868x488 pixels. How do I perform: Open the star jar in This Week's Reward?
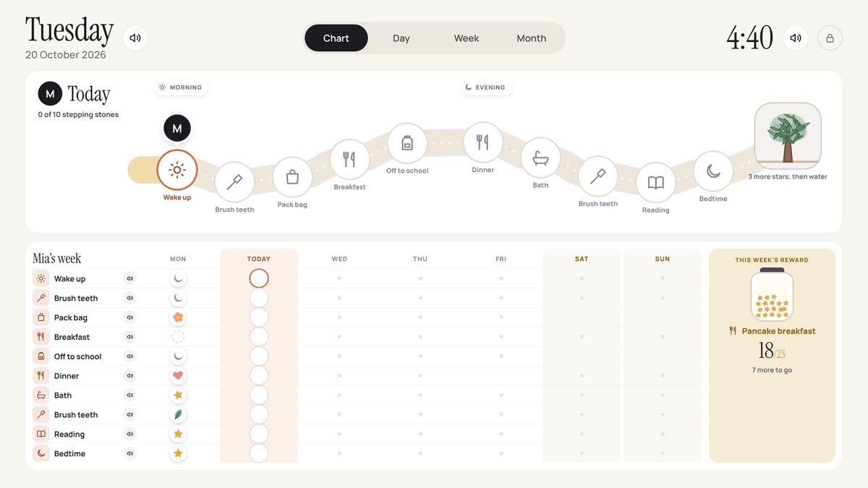772,294
